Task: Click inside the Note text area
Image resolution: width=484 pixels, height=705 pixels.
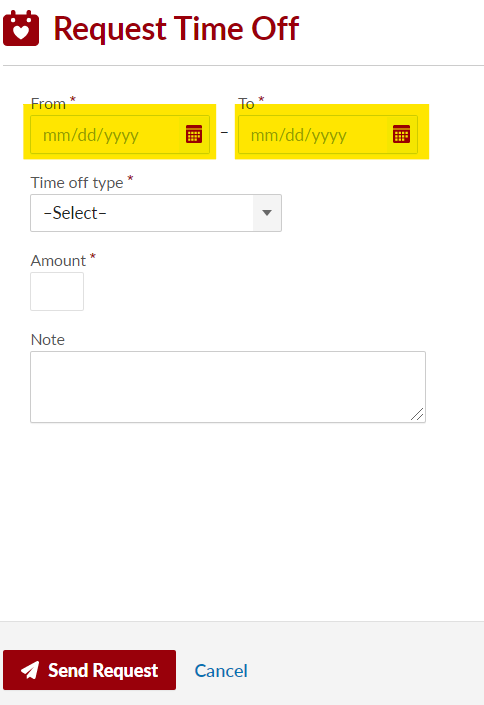Action: point(228,387)
